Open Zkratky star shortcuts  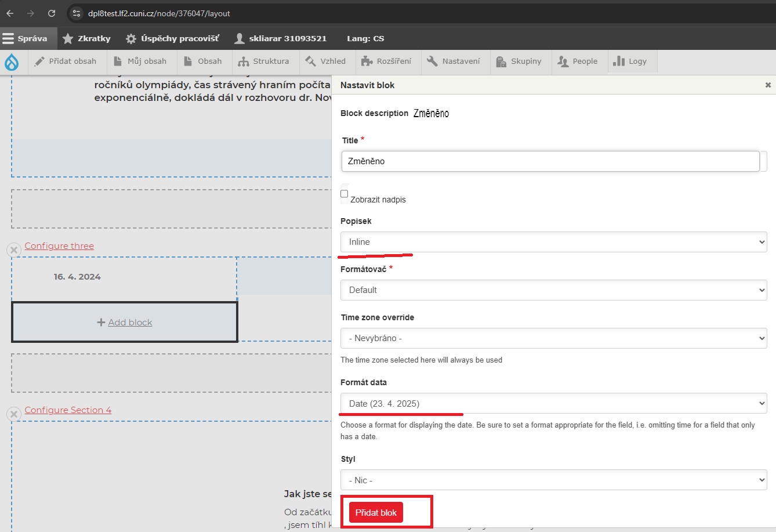86,38
